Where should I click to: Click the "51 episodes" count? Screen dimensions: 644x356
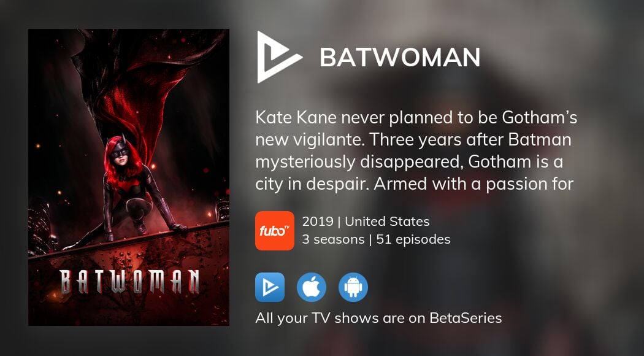(x=413, y=239)
